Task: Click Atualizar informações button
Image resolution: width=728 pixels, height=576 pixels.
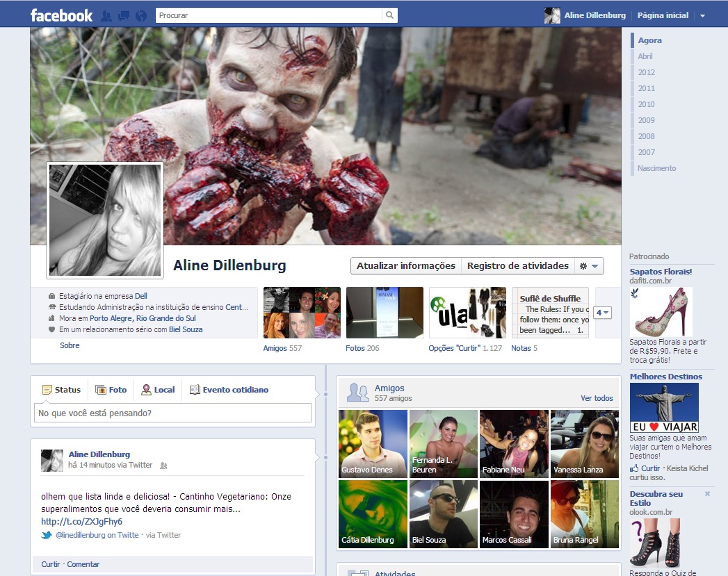Action: [406, 265]
